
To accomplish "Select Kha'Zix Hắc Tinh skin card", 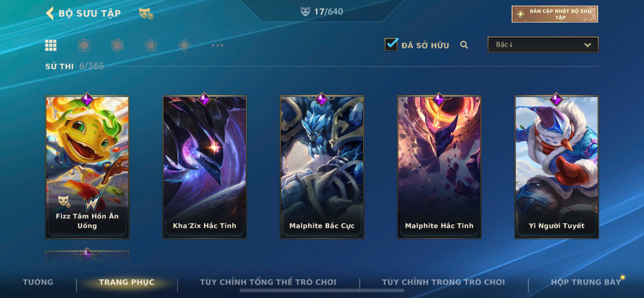I will (x=205, y=167).
